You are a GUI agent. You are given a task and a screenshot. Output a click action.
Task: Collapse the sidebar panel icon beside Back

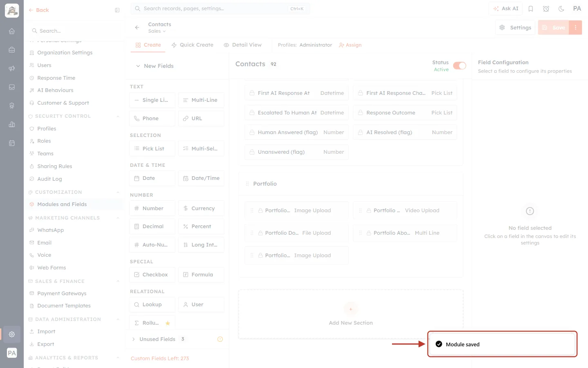117,10
